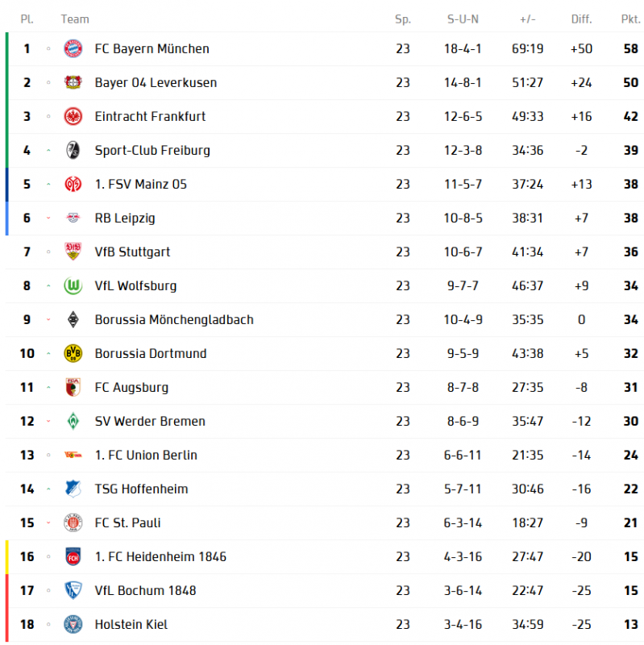Screen dimensions: 644x645
Task: Click the yellow marker beside place 16
Action: pyautogui.click(x=6, y=556)
